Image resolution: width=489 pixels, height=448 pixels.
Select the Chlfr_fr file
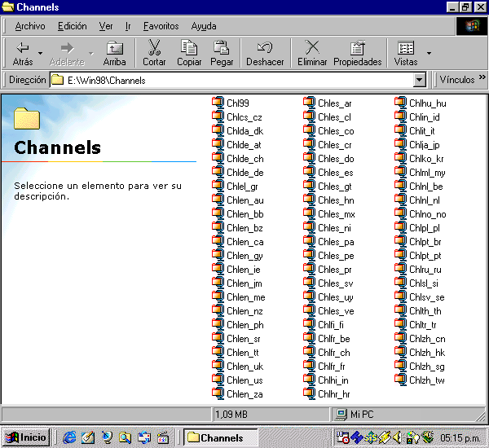[x=324, y=367]
